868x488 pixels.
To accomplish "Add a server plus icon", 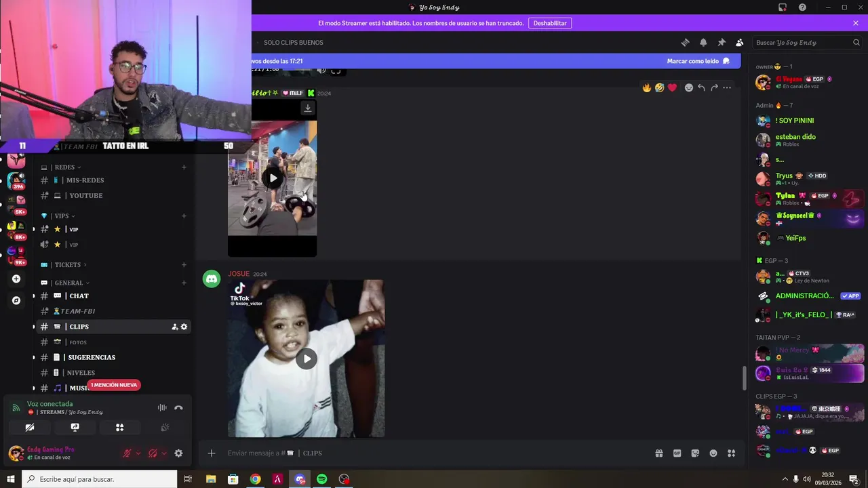I will (x=16, y=279).
